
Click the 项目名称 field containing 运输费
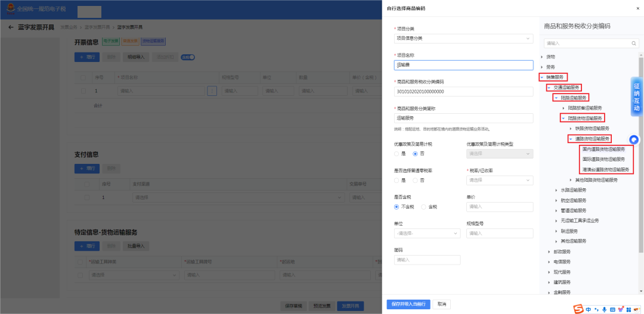tap(463, 65)
